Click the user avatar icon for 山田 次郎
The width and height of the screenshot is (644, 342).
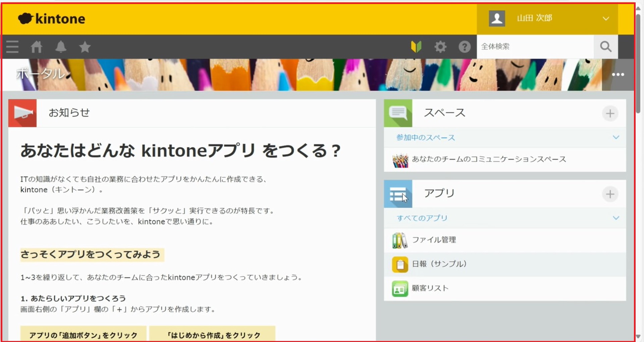point(497,18)
